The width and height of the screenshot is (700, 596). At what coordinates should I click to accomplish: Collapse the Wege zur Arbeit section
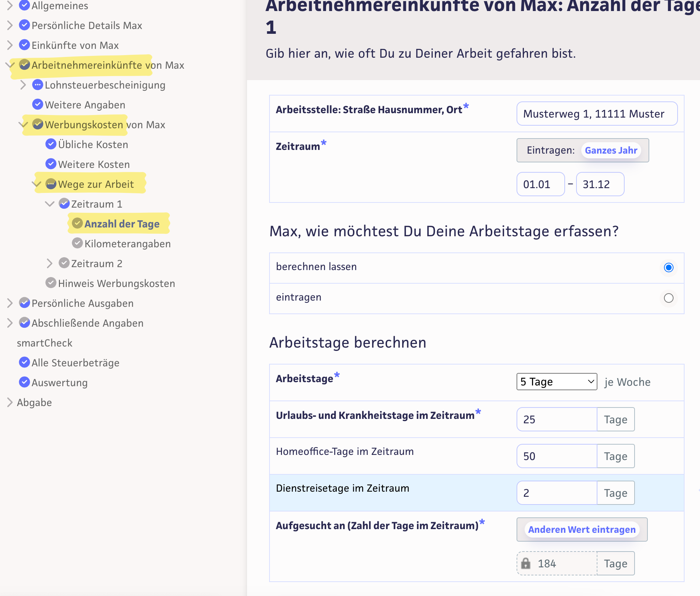point(36,184)
